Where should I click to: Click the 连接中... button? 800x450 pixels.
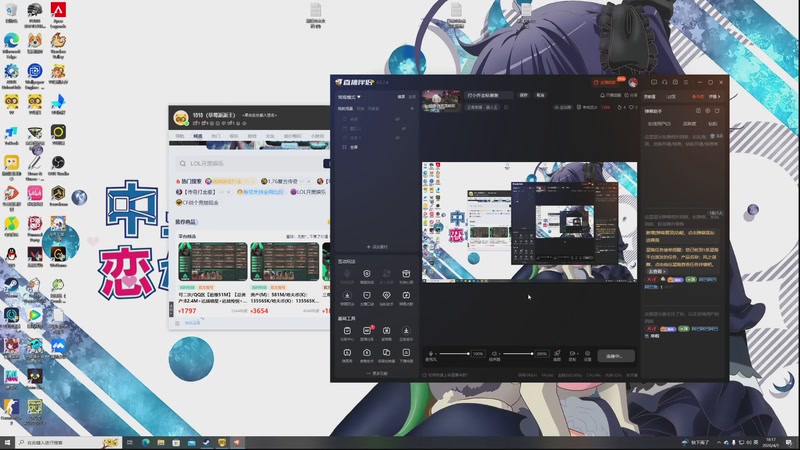pyautogui.click(x=616, y=356)
